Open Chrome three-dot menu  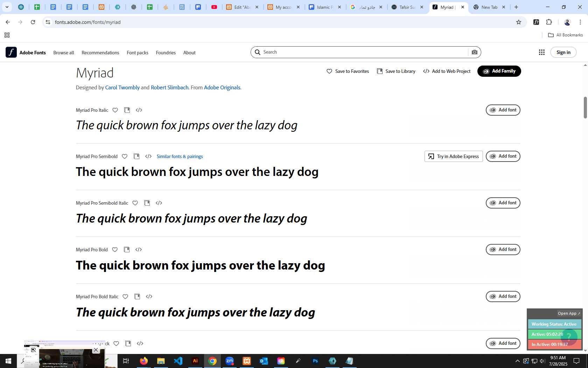click(x=580, y=22)
